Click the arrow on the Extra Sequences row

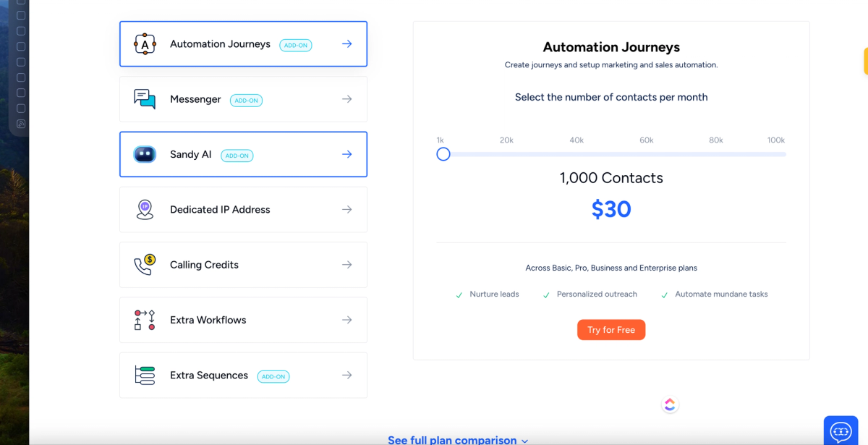347,375
